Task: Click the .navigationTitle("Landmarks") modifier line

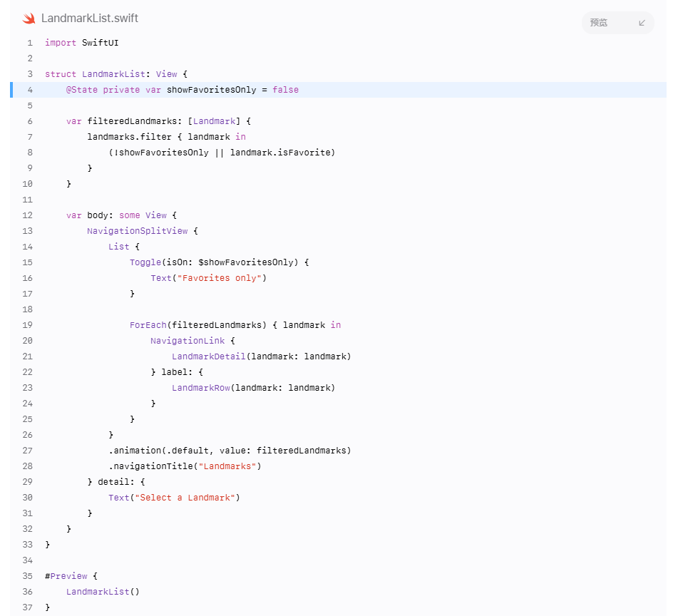Action: pyautogui.click(x=185, y=466)
